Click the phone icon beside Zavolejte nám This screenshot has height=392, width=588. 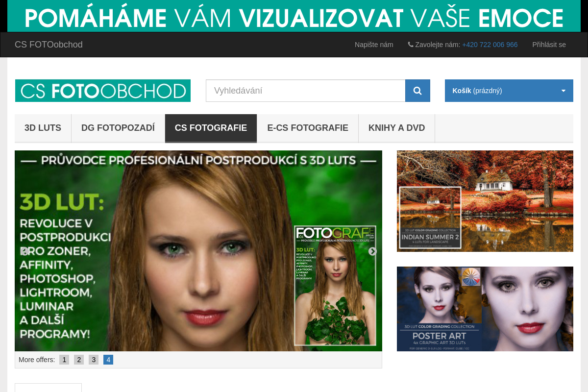(x=411, y=45)
